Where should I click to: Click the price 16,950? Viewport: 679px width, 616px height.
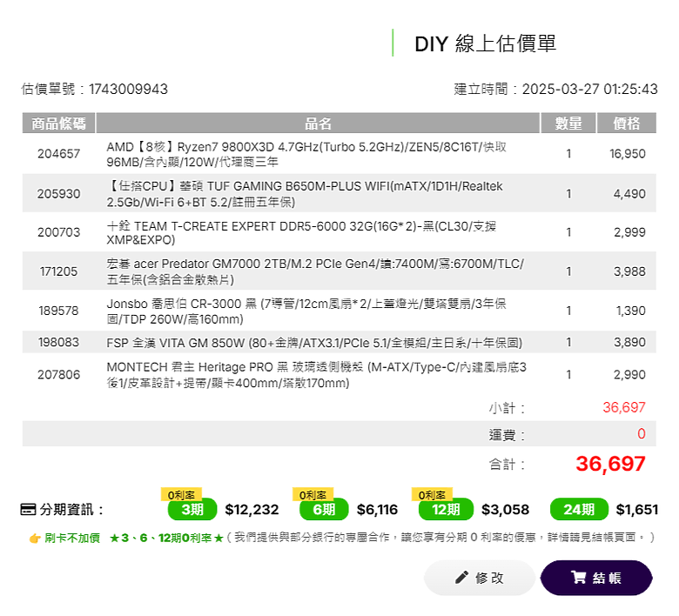click(x=628, y=154)
